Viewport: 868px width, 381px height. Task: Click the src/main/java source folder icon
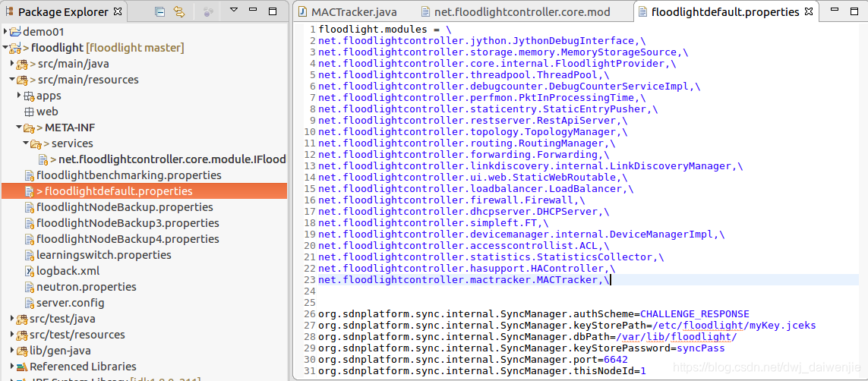(x=22, y=65)
